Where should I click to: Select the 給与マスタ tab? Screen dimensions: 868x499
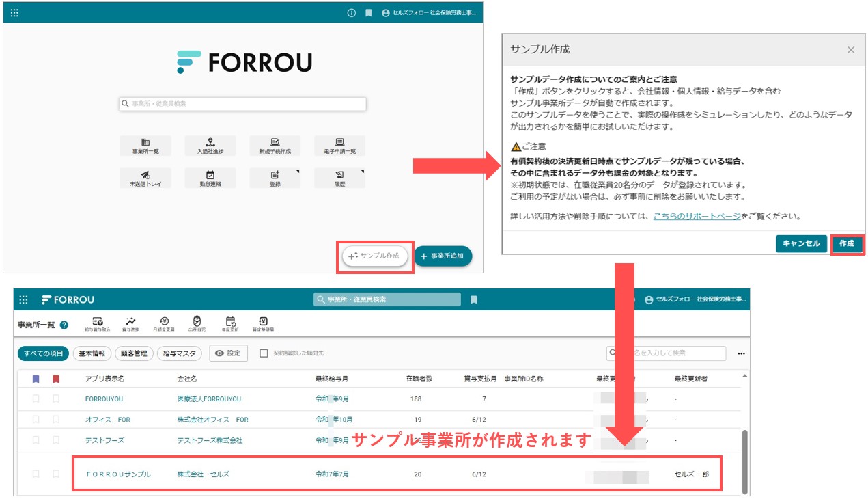(x=180, y=353)
